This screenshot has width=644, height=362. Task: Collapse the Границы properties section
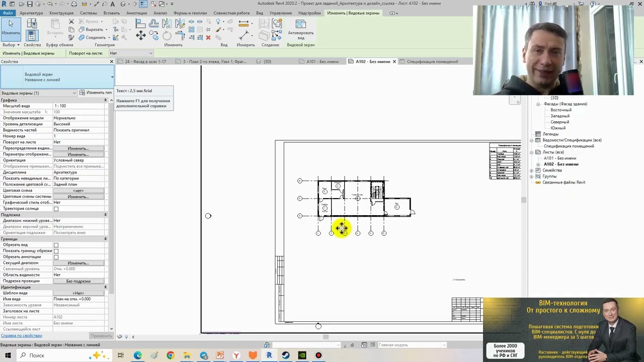click(x=105, y=239)
